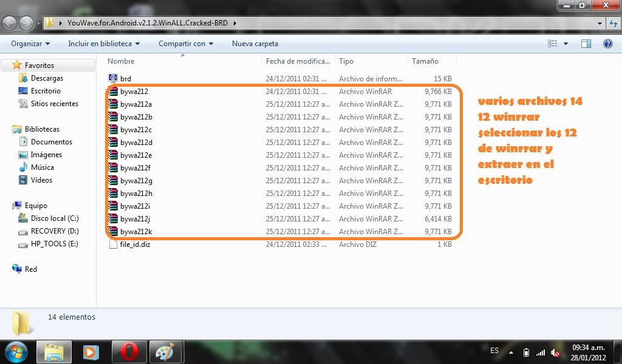Open the HP_TOOLS (E:) drive
622x364 pixels.
pos(54,244)
